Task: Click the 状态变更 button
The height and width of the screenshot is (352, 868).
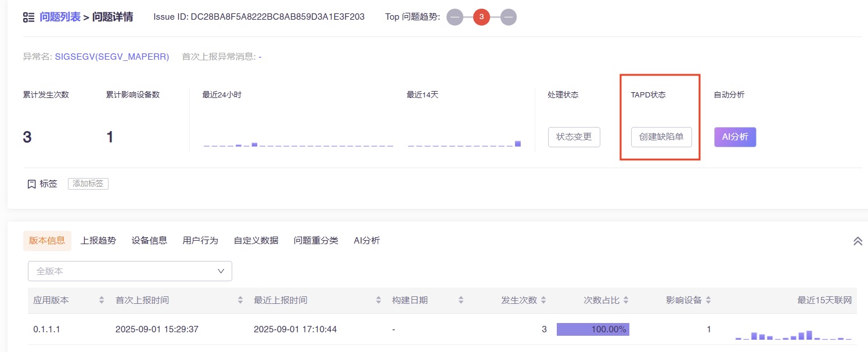Action: click(574, 137)
